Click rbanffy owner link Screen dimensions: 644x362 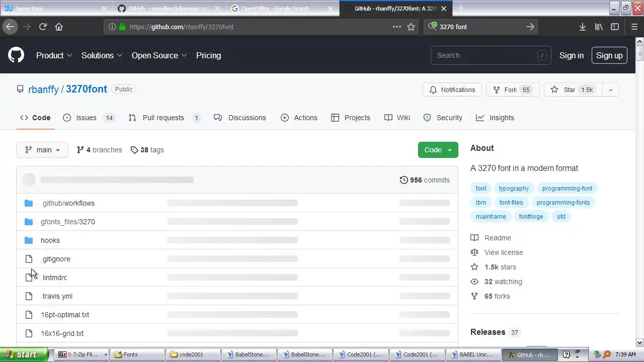[43, 89]
